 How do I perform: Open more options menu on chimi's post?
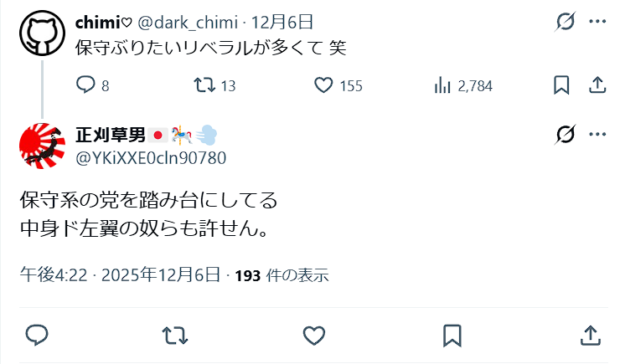(x=597, y=22)
